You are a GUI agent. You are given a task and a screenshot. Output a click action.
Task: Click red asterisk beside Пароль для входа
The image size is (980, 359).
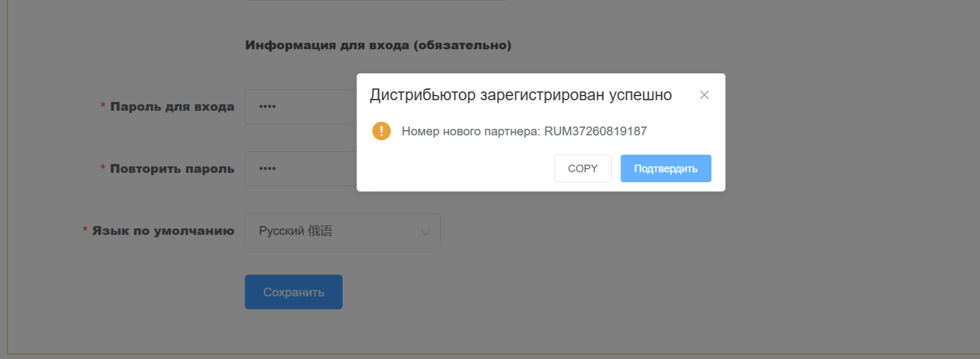103,106
